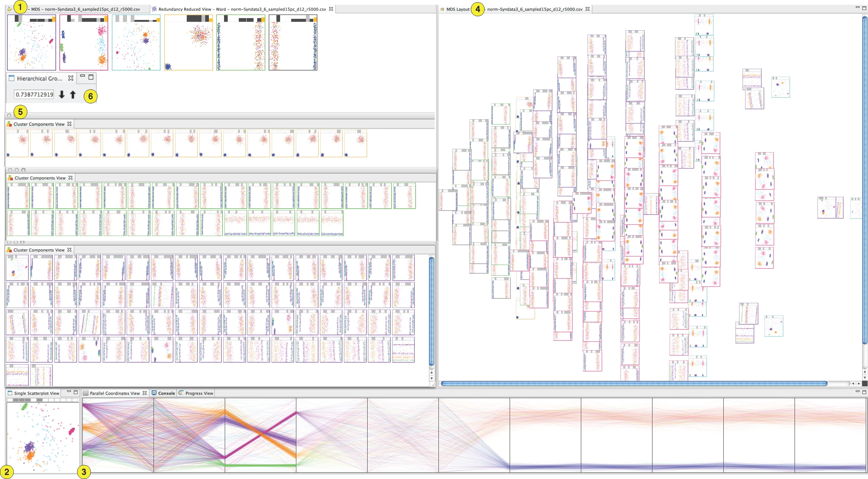Click the Progress View tab icon

click(x=181, y=393)
